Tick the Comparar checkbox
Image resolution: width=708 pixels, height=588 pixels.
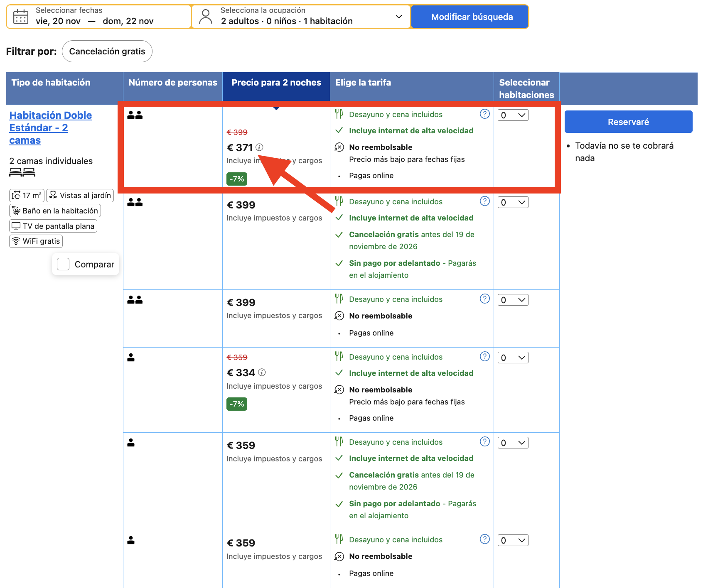(x=63, y=264)
